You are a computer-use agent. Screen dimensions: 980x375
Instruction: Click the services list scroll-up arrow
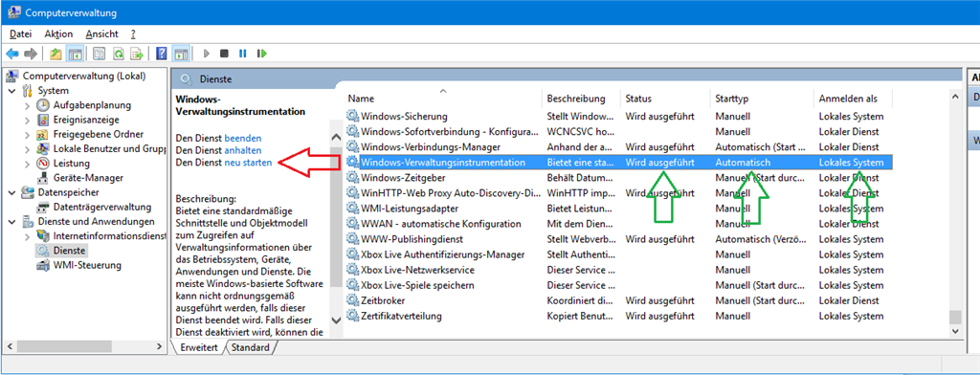[x=954, y=97]
